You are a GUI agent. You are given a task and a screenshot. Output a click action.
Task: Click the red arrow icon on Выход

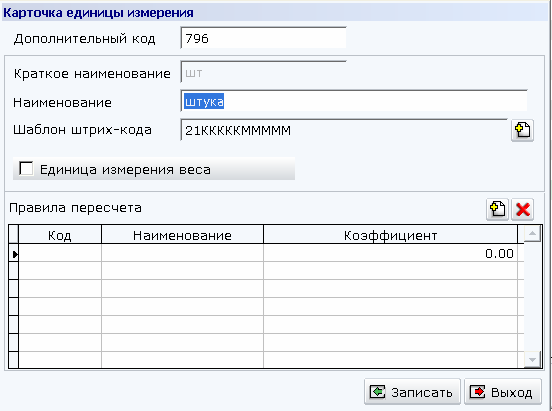[478, 392]
